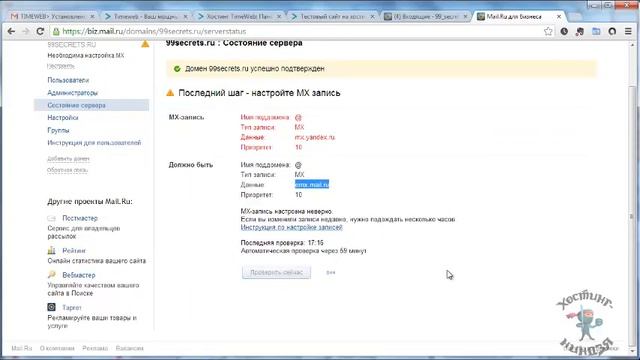640x360 pixels.
Task: Open Пользователи in sidebar
Action: tap(68, 80)
